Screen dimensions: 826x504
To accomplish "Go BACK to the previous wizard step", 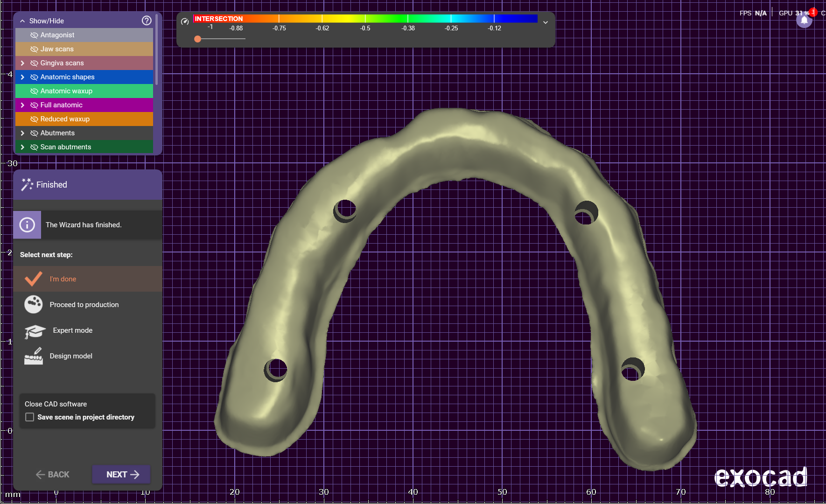I will click(x=53, y=475).
